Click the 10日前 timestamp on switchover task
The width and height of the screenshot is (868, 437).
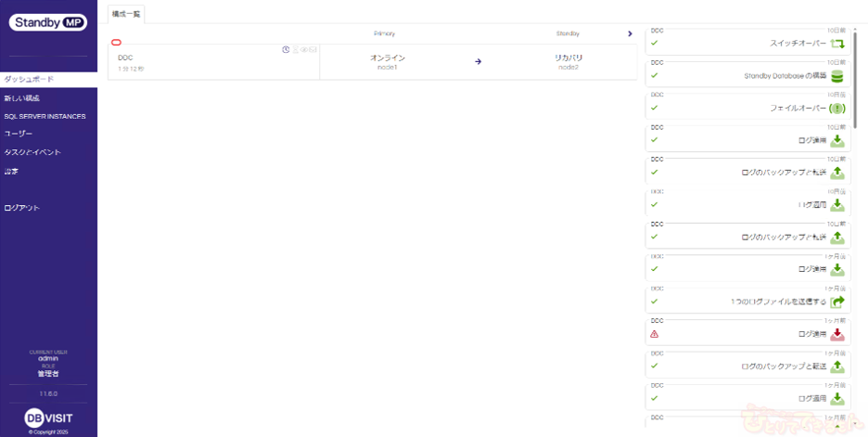click(836, 31)
